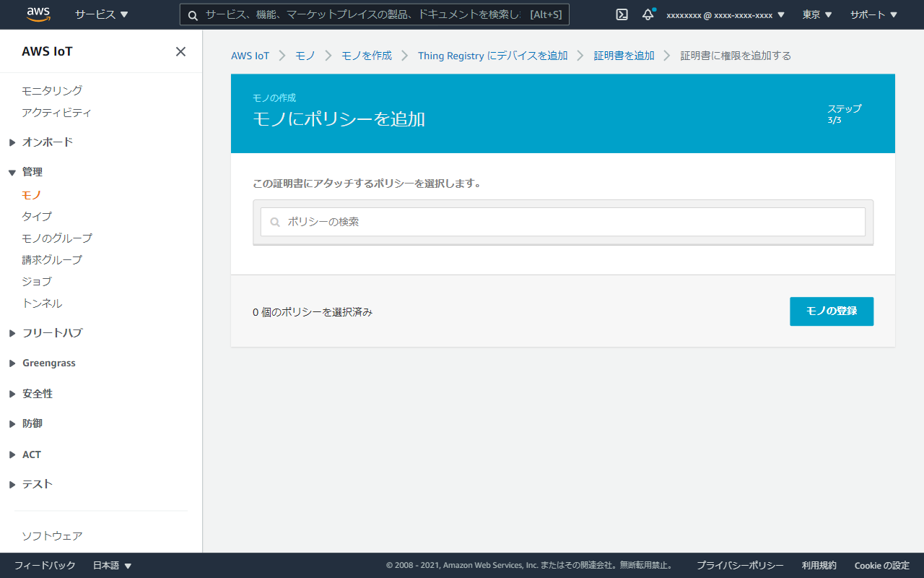Open AWS CloudShell from the top bar icon
Viewport: 924px width, 578px height.
tap(621, 14)
